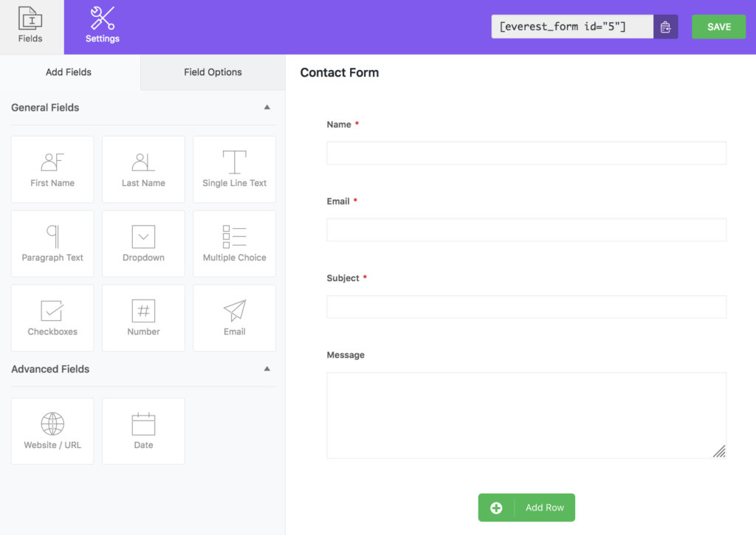Viewport: 756px width, 535px height.
Task: Collapse the Advanced Fields section
Action: click(x=267, y=368)
